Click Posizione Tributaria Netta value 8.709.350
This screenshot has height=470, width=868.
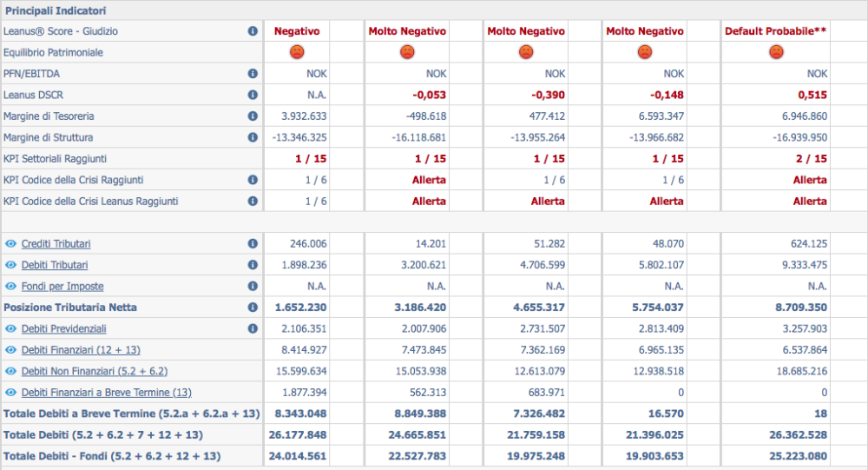(x=801, y=307)
